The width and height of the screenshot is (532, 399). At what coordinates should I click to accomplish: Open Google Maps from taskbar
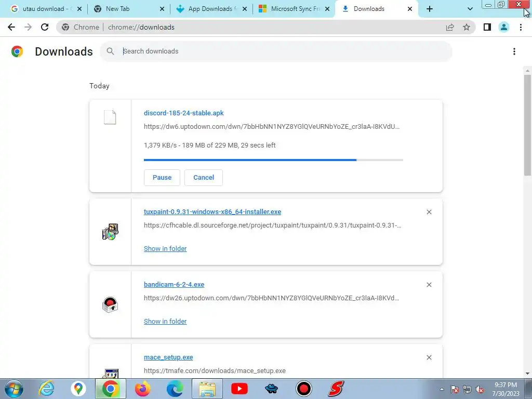(78, 389)
